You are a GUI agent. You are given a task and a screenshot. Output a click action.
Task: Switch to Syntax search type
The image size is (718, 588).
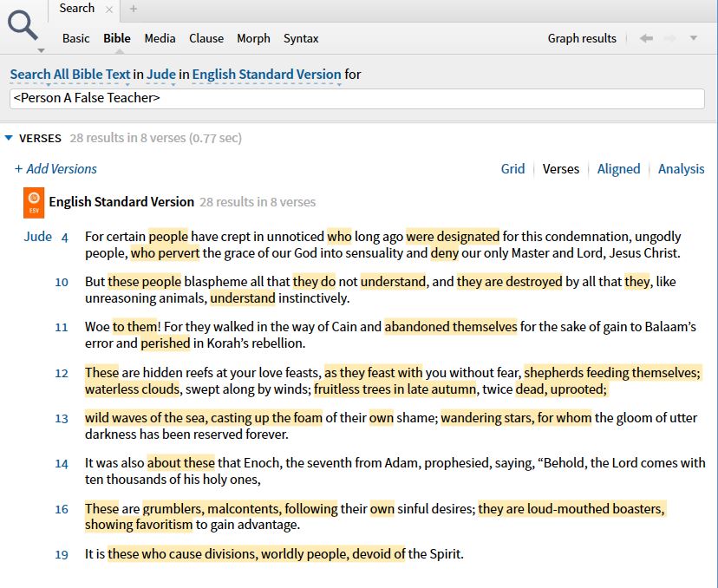click(x=301, y=38)
